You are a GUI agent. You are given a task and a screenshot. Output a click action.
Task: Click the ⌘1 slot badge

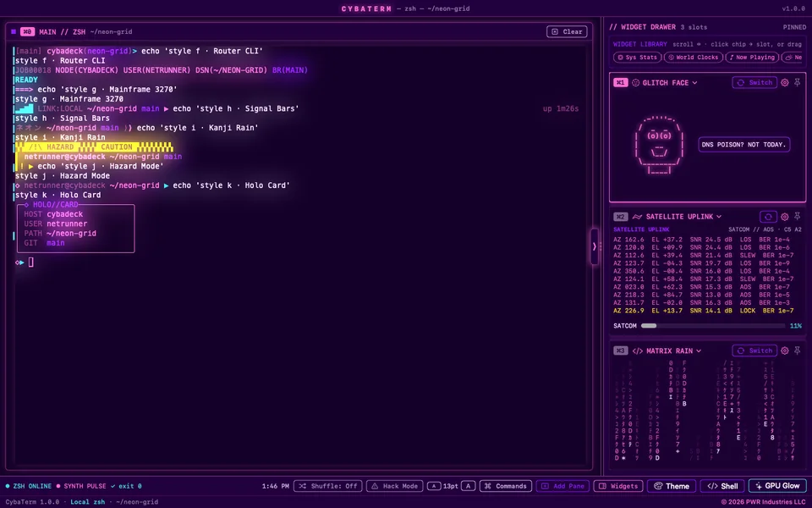coord(620,83)
